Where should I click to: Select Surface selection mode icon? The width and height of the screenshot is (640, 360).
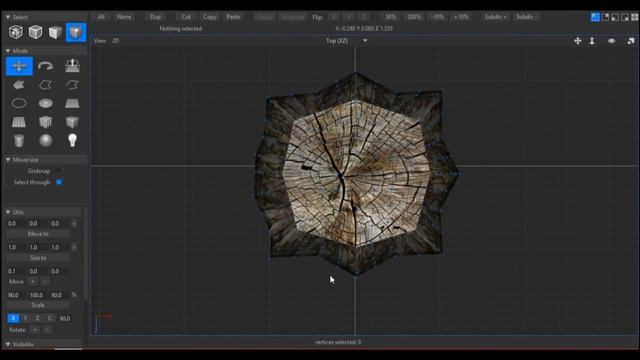55,32
